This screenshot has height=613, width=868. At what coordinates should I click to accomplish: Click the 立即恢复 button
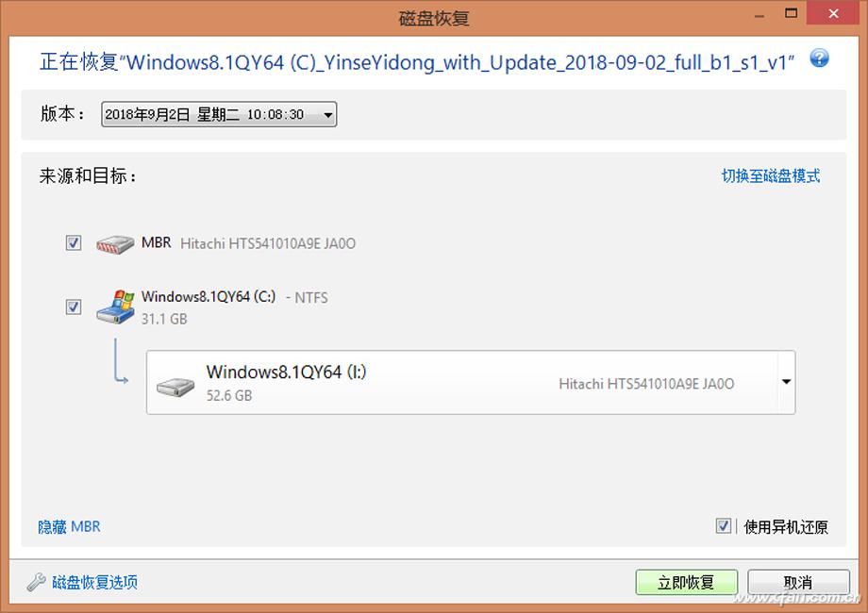click(687, 582)
